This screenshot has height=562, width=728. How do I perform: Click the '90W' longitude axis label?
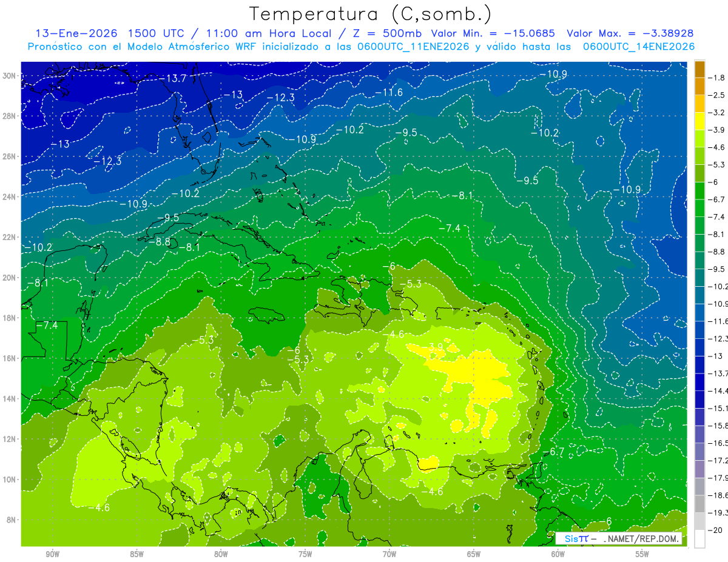point(52,554)
